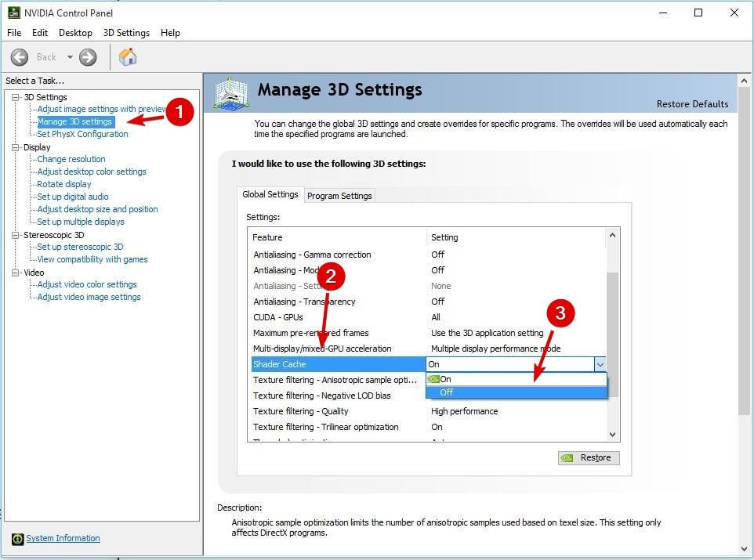Open Adjust image settings with preview
Viewport: 754px width, 560px height.
(101, 109)
